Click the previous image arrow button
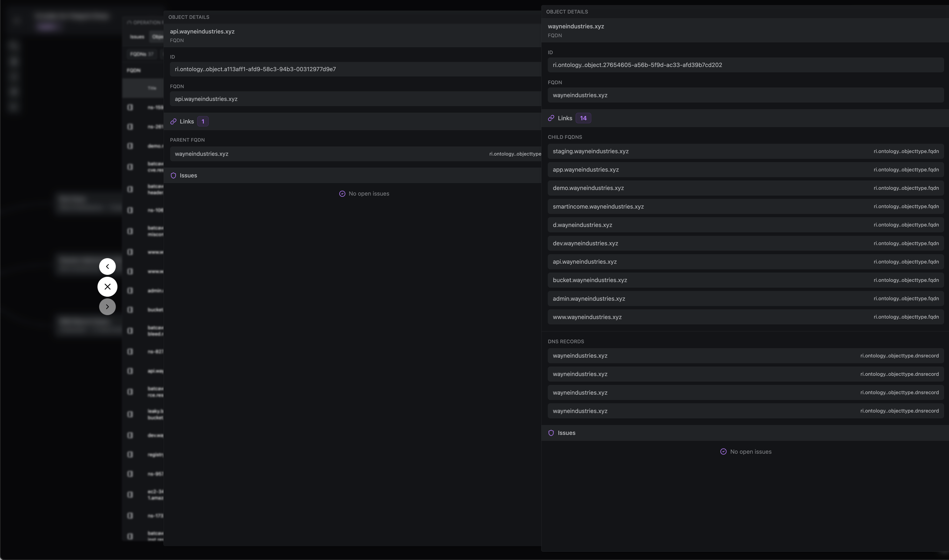Viewport: 949px width, 560px height. pos(107,267)
